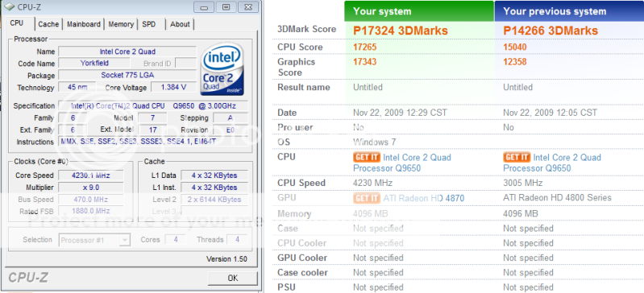Viewport: 644px width, 293px height.
Task: Open the Mainboard tab
Action: (x=84, y=24)
